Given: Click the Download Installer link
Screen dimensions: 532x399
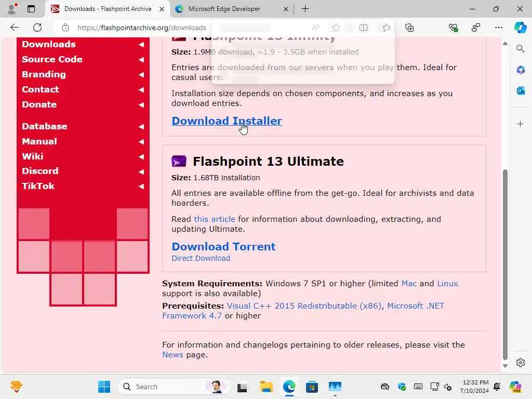Looking at the screenshot, I should [227, 121].
